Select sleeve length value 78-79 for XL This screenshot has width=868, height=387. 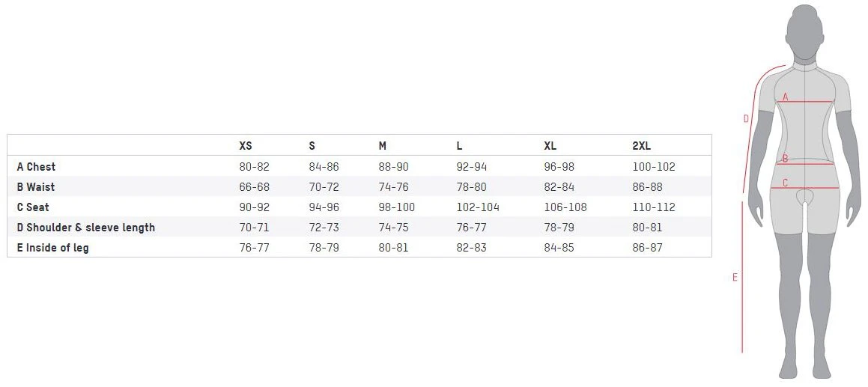click(559, 227)
